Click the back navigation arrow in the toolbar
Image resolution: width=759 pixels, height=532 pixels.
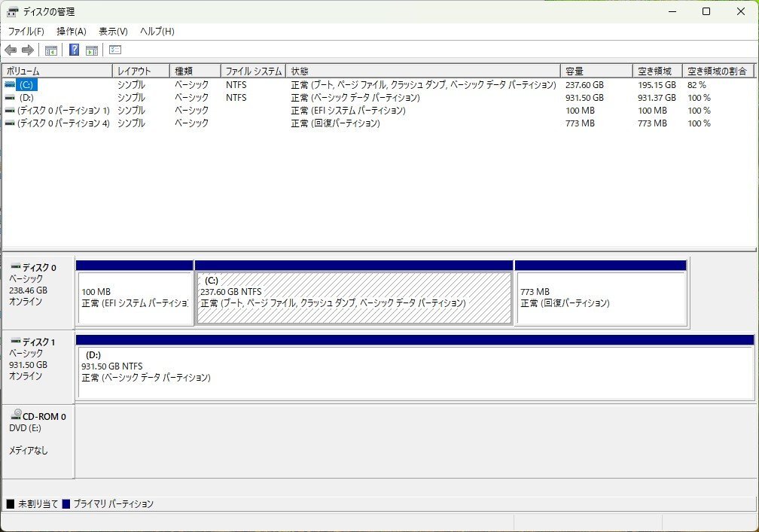coord(10,50)
